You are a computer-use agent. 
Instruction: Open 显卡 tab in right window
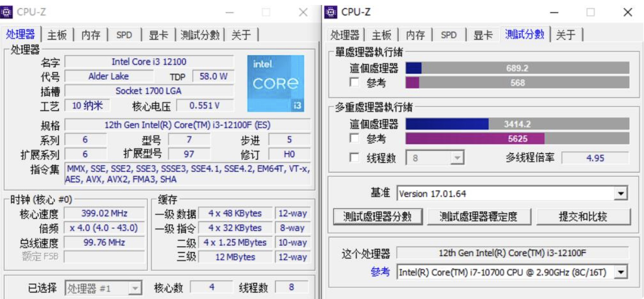tap(483, 35)
